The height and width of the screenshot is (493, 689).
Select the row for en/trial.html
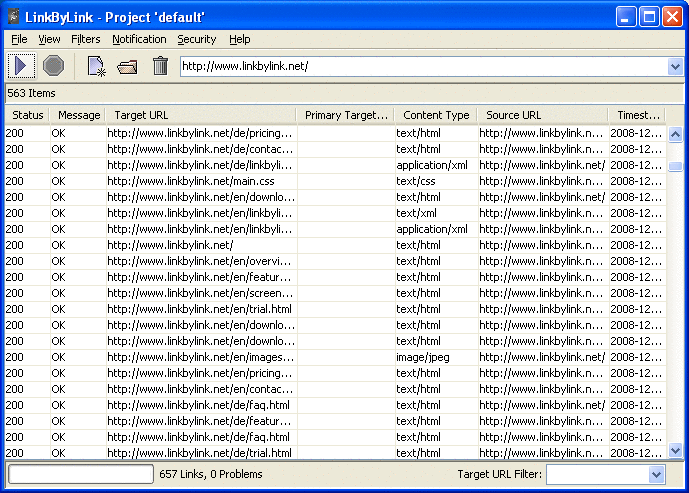click(x=335, y=309)
